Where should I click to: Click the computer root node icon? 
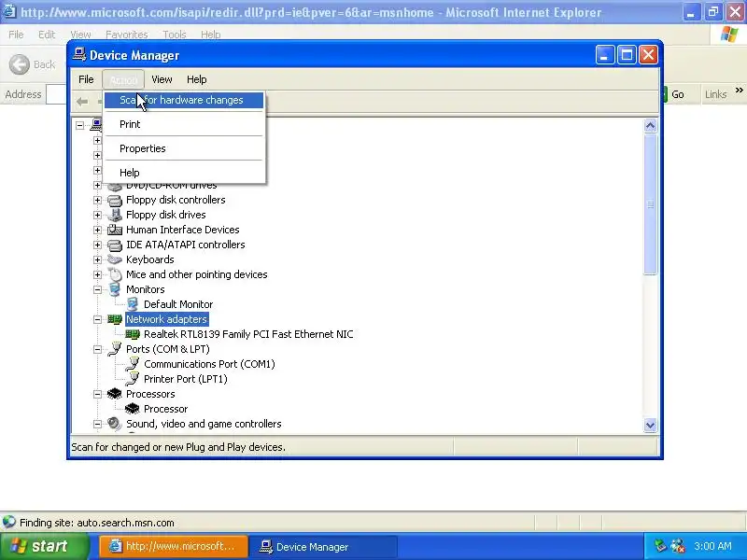click(x=97, y=125)
